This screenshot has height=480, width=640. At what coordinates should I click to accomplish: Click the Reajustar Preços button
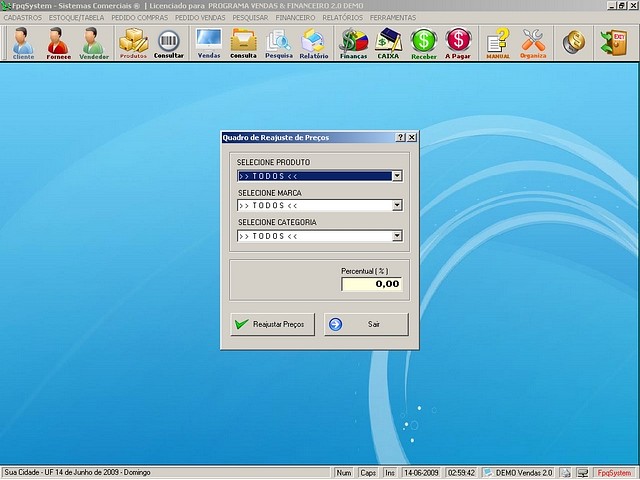[x=273, y=324]
